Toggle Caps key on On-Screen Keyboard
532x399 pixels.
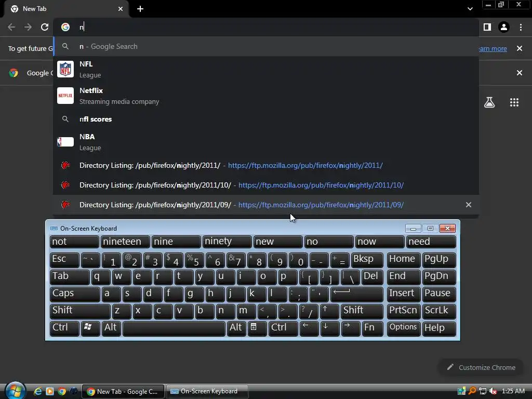click(x=75, y=294)
